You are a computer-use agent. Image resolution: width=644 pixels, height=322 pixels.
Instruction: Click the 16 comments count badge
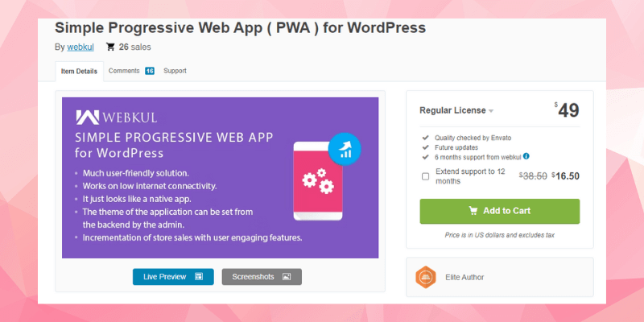(x=150, y=71)
